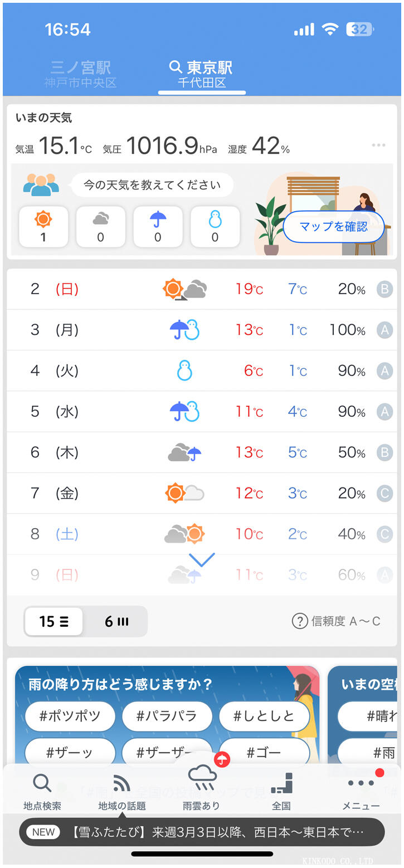
Task: Open the 信頼度 A〜C help link
Action: 337,621
